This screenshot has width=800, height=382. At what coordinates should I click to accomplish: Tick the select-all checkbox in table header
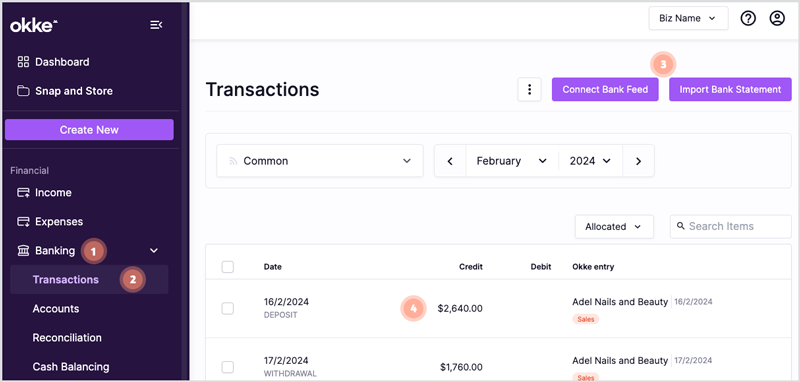(228, 267)
